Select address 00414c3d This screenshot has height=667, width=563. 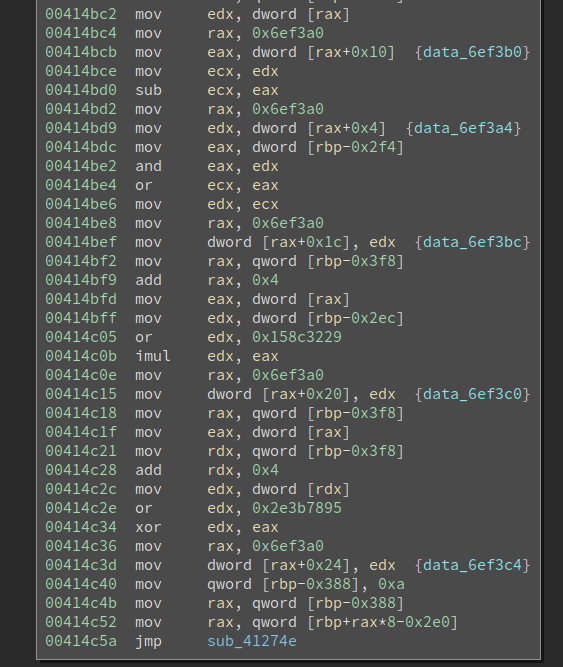tap(81, 565)
